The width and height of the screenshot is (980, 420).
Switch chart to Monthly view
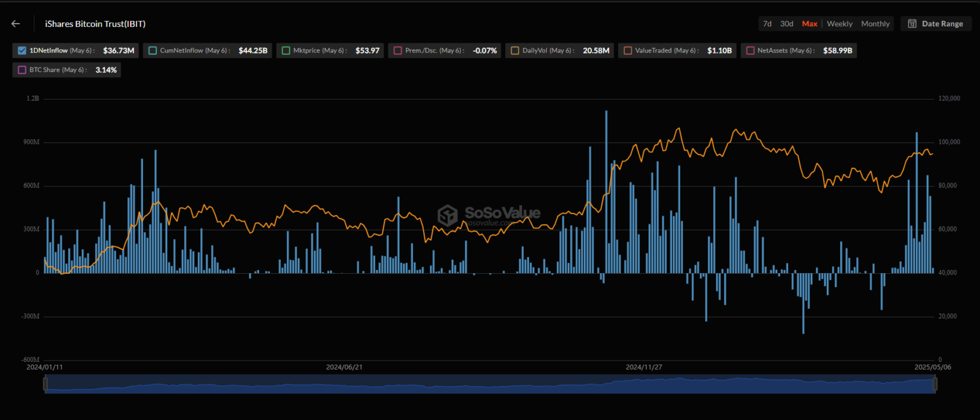click(875, 24)
